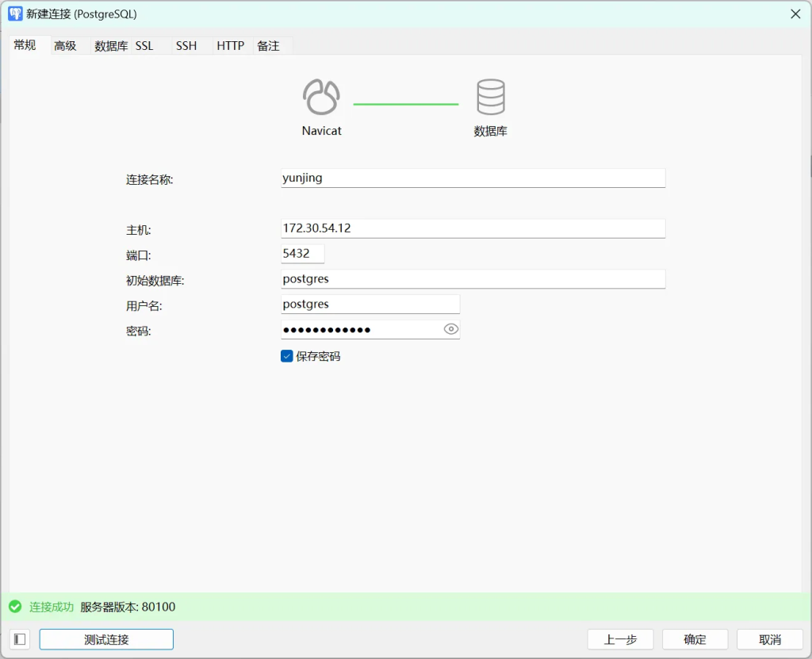This screenshot has height=659, width=812.
Task: Confirm with the 确定 button
Action: click(695, 639)
